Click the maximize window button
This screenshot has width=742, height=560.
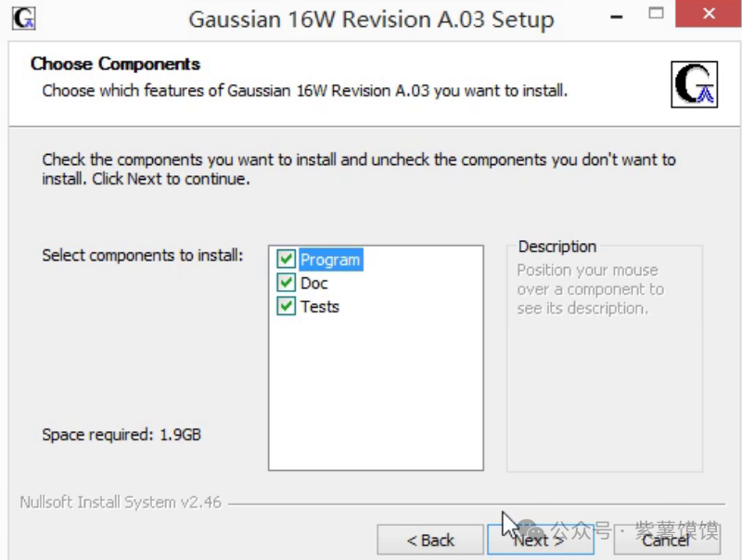pos(657,16)
